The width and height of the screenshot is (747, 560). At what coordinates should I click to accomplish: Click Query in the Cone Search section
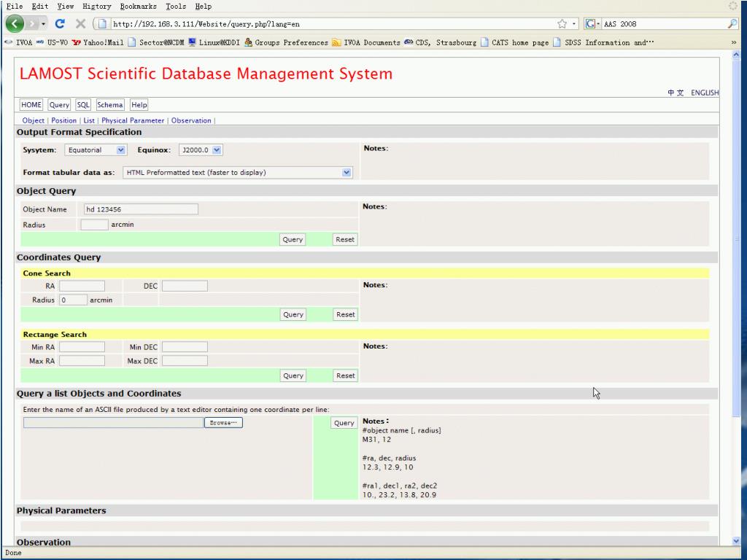[x=293, y=314]
